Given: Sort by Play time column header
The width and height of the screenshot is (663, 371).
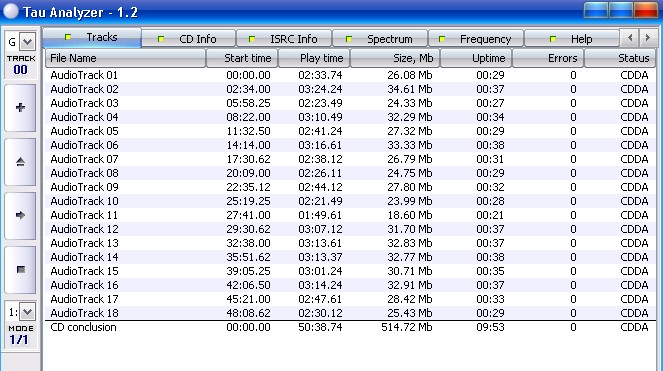Looking at the screenshot, I should click(x=314, y=58).
